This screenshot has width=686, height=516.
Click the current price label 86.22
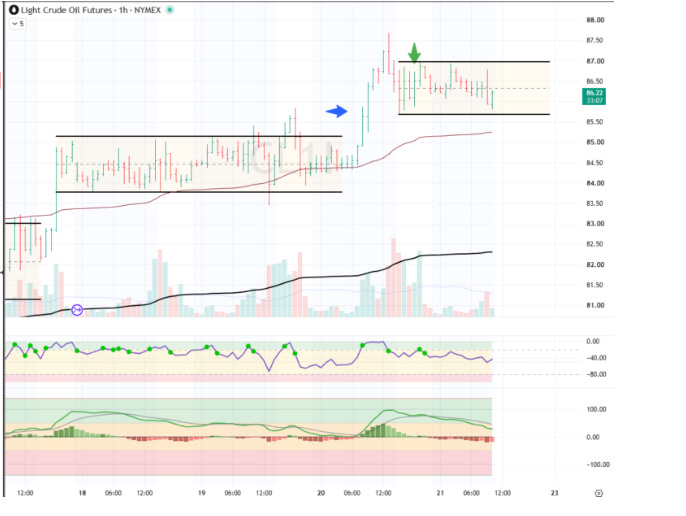coord(594,93)
